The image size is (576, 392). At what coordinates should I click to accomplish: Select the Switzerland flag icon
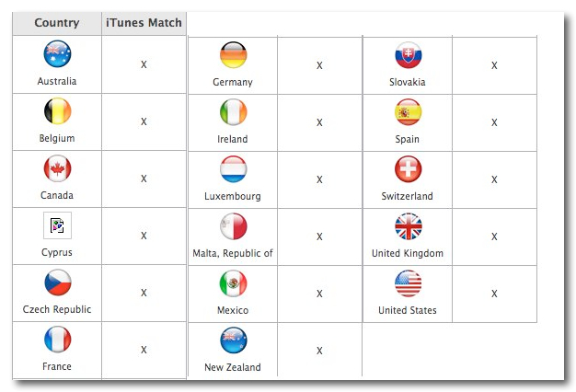point(409,169)
